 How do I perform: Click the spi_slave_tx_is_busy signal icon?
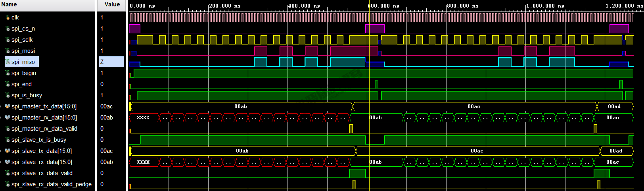click(x=8, y=140)
